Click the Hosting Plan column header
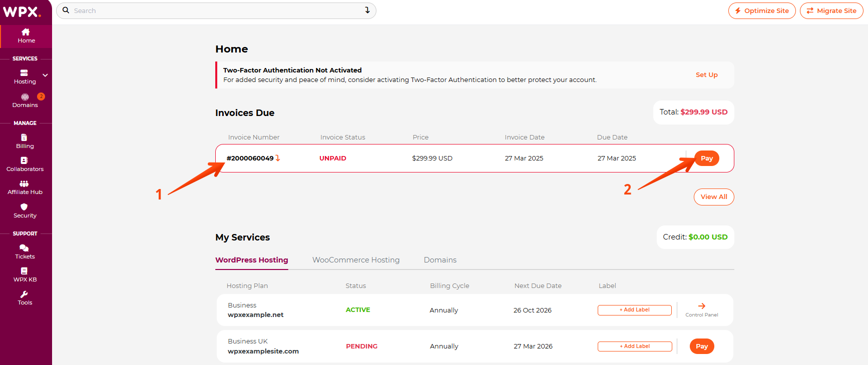The height and width of the screenshot is (365, 868). 247,286
